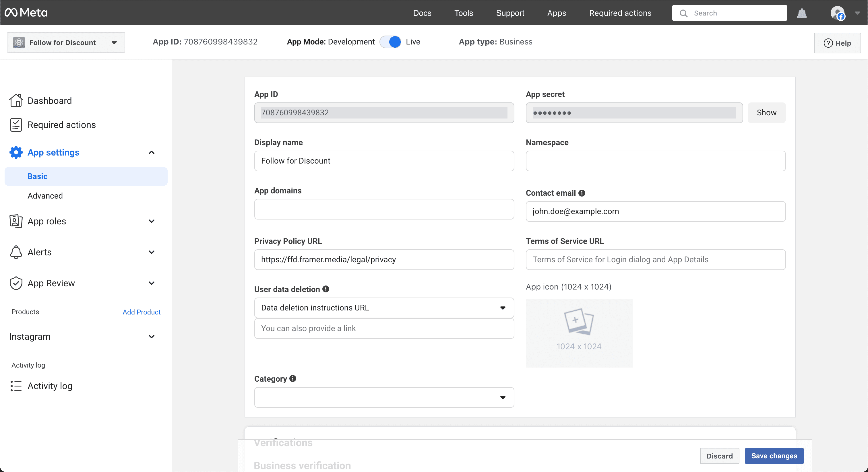868x472 pixels.
Task: Click the Alerts bell icon in sidebar
Action: click(16, 252)
